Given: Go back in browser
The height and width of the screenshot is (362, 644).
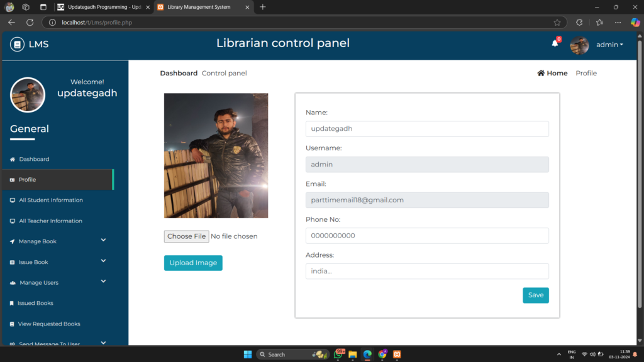Looking at the screenshot, I should tap(11, 23).
